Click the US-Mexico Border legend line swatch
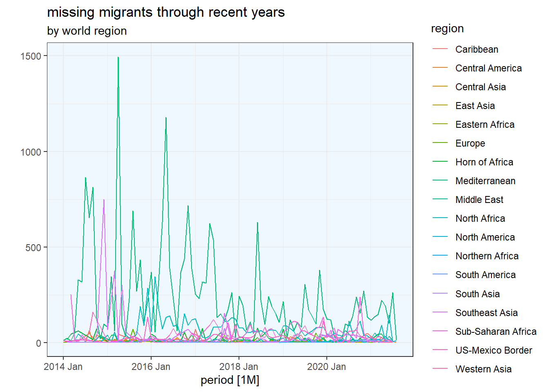The width and height of the screenshot is (549, 392). (440, 350)
